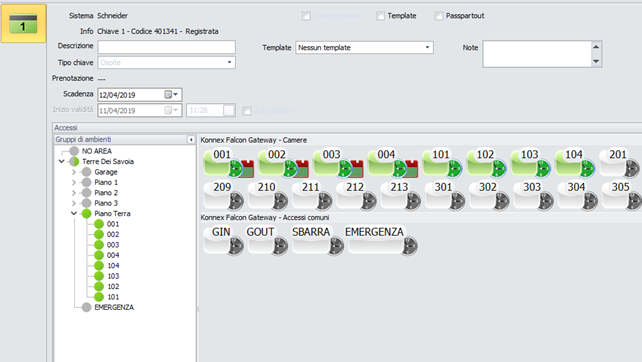This screenshot has width=642, height=362.
Task: Expand the Piano 2 tree node
Action: click(x=74, y=193)
